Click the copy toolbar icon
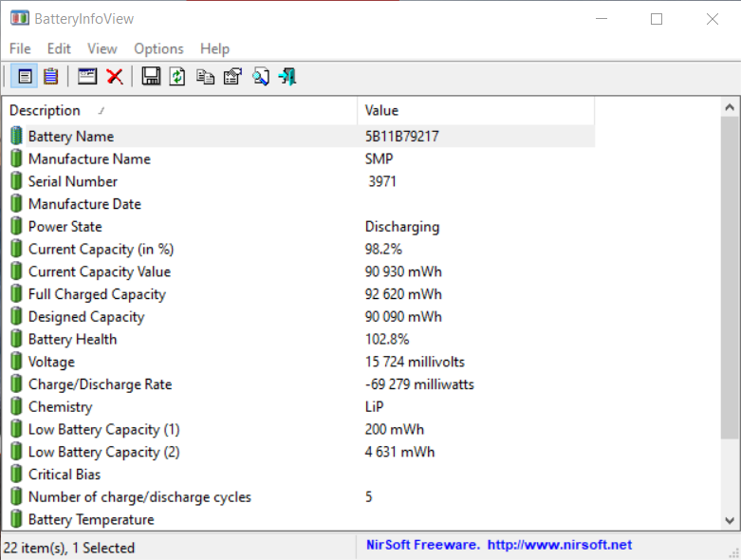Screen dimensions: 741x560 tap(205, 76)
